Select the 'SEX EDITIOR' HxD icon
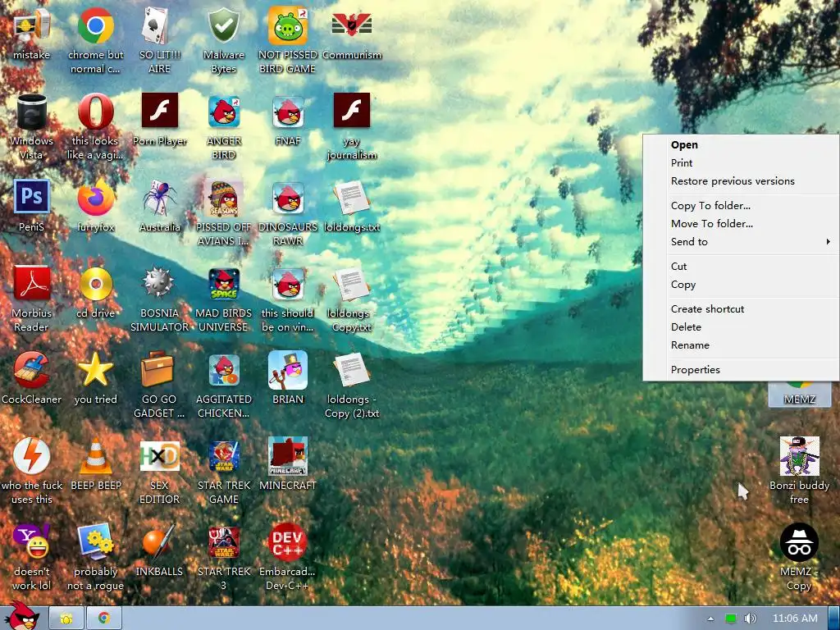The image size is (840, 630). pyautogui.click(x=159, y=471)
